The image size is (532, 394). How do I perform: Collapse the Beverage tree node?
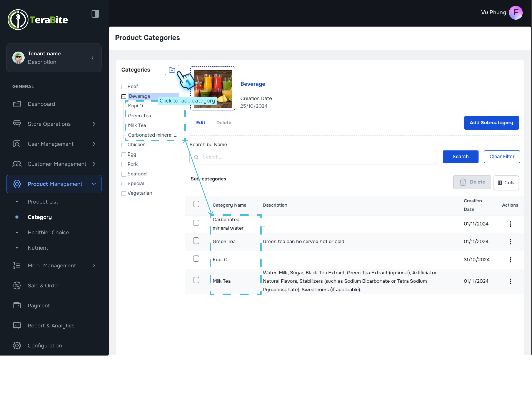pyautogui.click(x=123, y=97)
